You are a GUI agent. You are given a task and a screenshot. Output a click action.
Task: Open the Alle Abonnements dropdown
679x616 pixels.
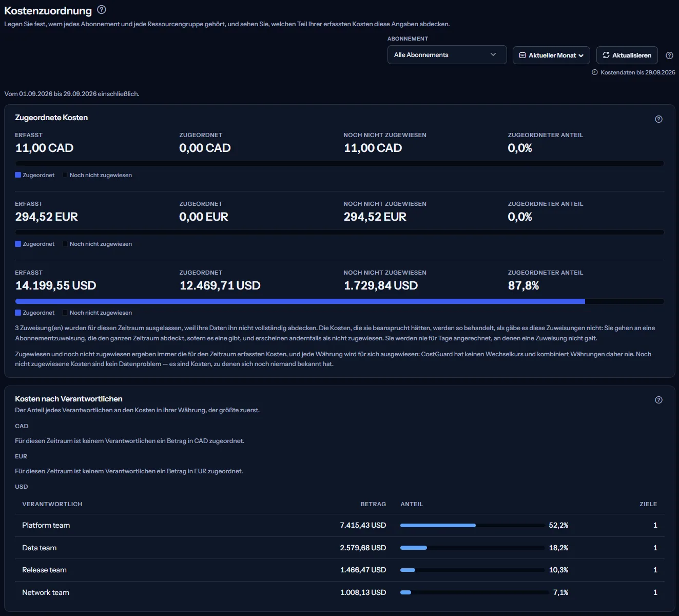coord(447,55)
